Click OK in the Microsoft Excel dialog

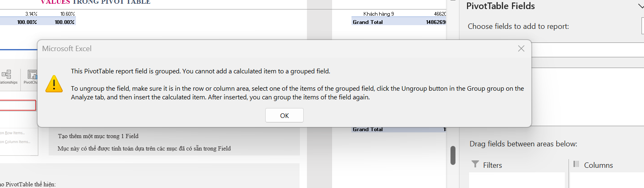[284, 115]
